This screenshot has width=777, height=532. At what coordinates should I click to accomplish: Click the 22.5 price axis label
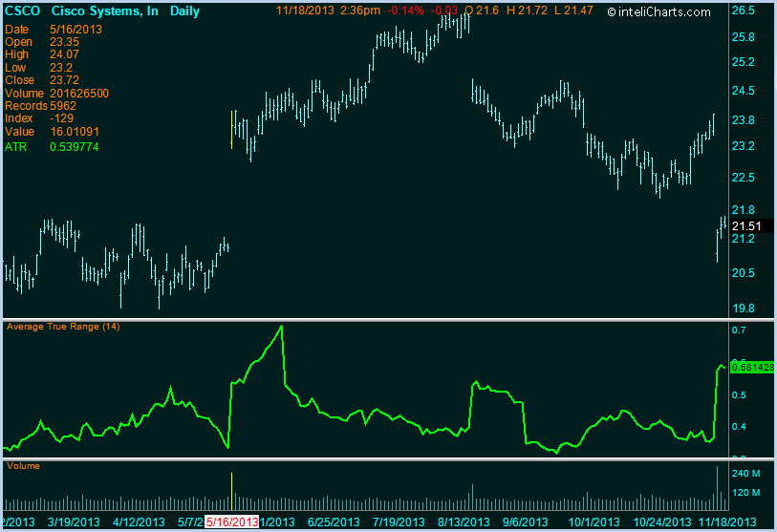coord(744,178)
